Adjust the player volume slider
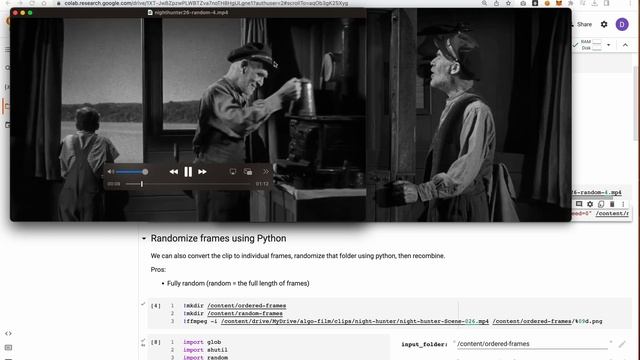The height and width of the screenshot is (360, 640). (131, 172)
